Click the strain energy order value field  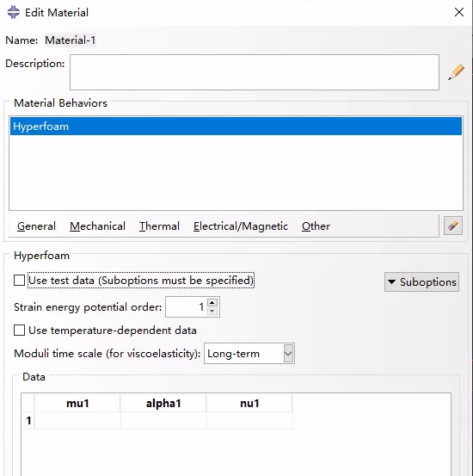coord(187,307)
